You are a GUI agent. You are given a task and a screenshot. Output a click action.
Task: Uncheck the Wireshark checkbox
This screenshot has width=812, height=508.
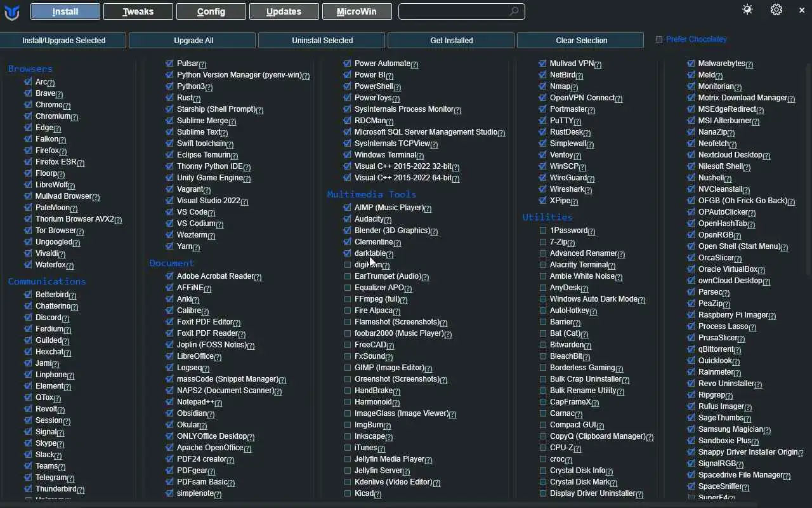[542, 189]
